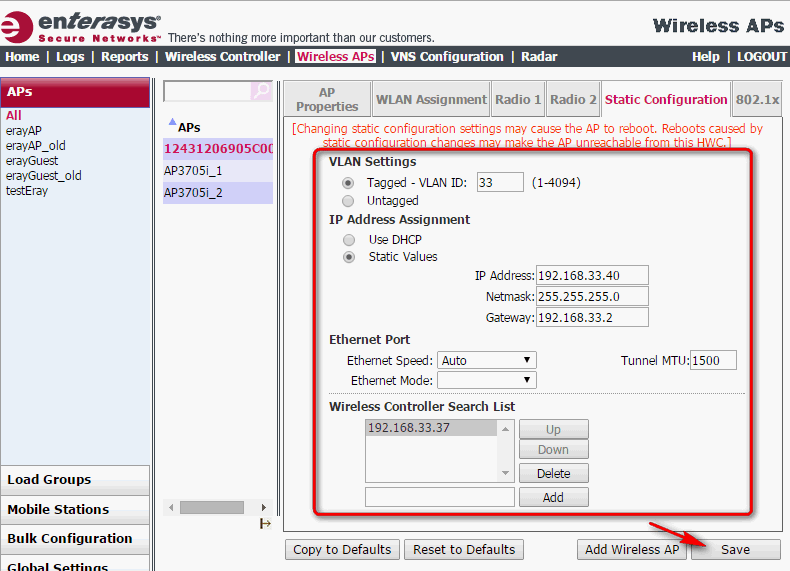
Task: Click the new controller address input field
Action: coord(440,497)
